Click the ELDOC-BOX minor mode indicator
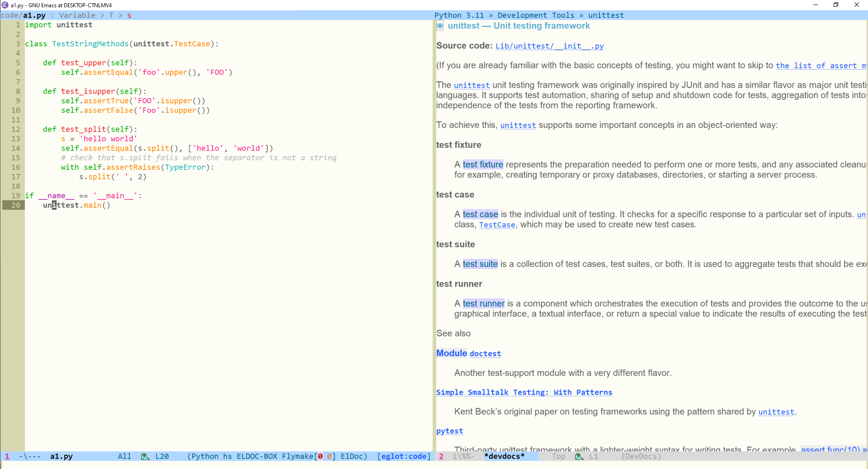This screenshot has height=469, width=868. (x=257, y=457)
